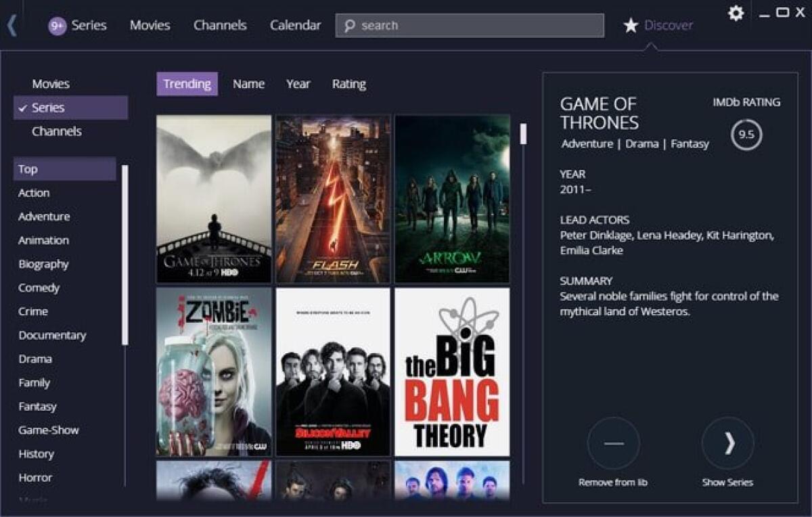The width and height of the screenshot is (812, 517).
Task: Click the magnifier icon in the search bar
Action: click(349, 25)
